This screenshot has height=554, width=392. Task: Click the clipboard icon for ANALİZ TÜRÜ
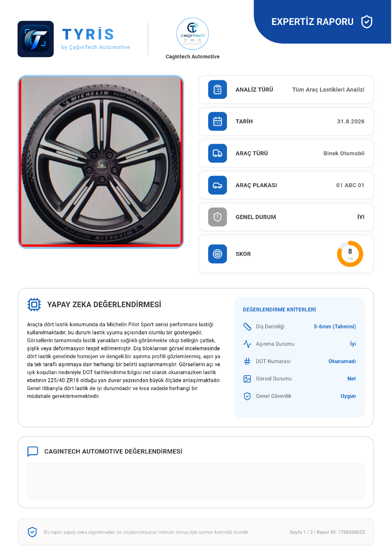click(218, 90)
